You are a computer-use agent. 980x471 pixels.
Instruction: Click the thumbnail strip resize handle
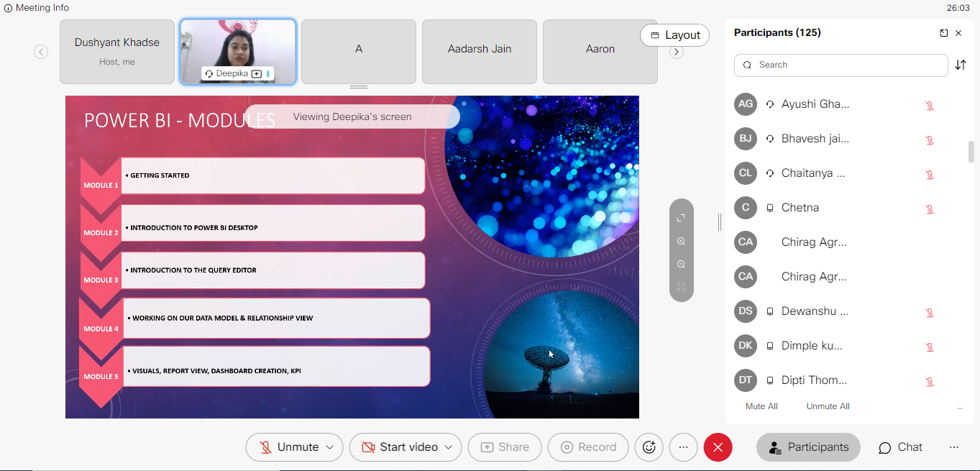(359, 87)
